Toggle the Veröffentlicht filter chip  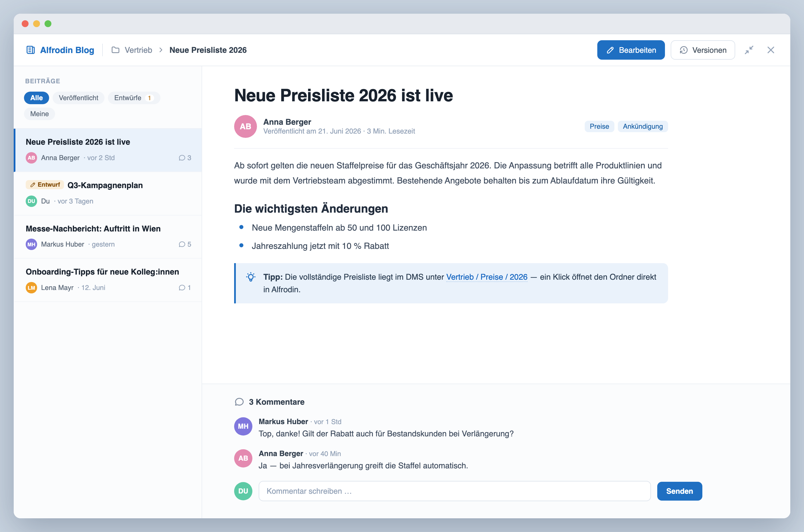(x=79, y=98)
